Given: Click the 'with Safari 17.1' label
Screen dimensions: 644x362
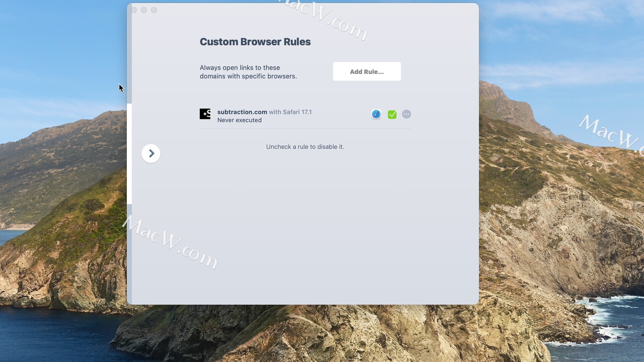Looking at the screenshot, I should tap(290, 112).
